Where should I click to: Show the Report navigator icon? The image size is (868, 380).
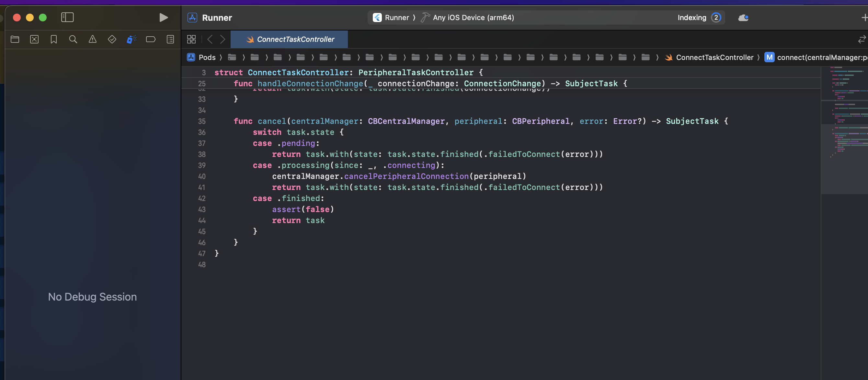point(170,40)
